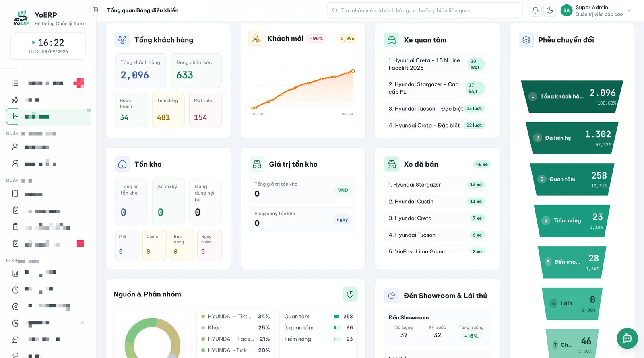This screenshot has width=644, height=358.
Task: Click the 16:22 clock widget in sidebar
Action: click(48, 46)
